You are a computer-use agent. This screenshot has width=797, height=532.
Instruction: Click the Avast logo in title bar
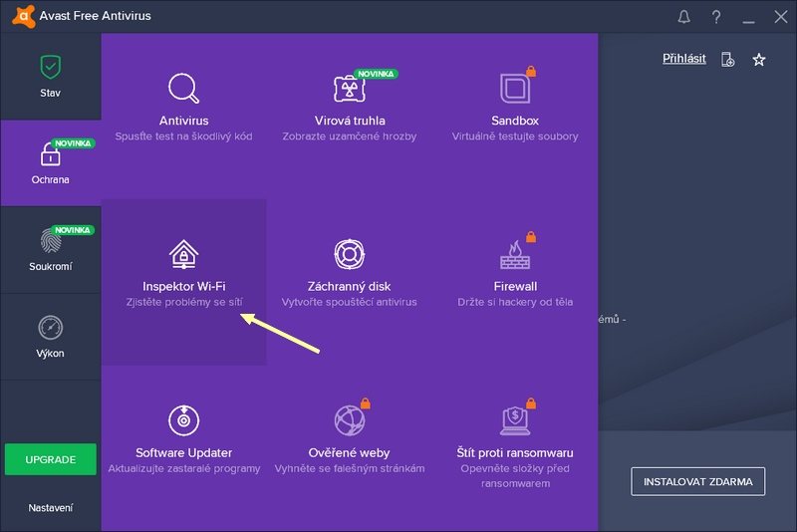pos(23,16)
